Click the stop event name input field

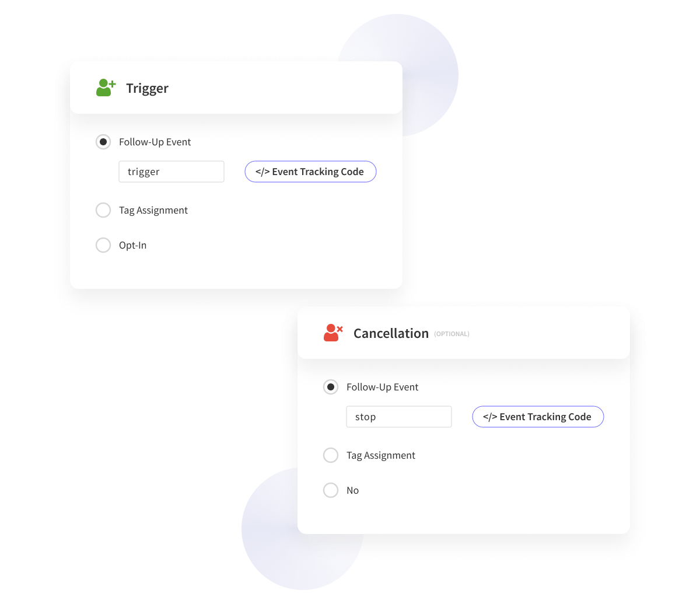coord(399,417)
